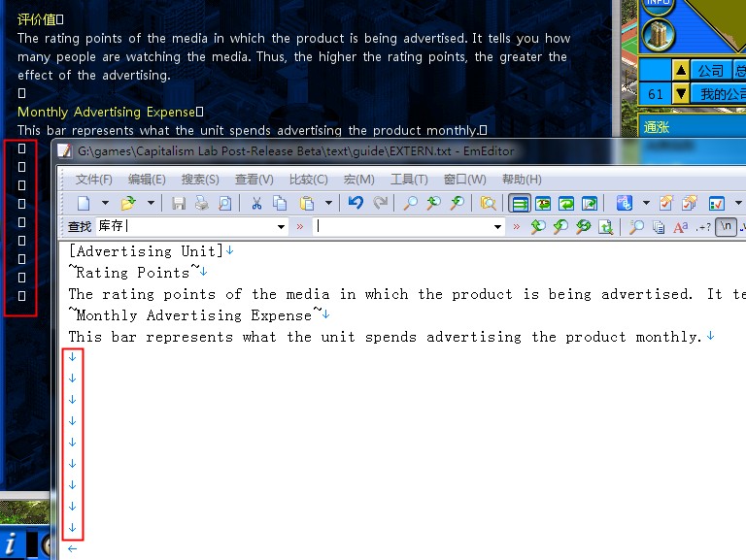Click the game's down arrow button
The height and width of the screenshot is (560, 746).
(x=681, y=93)
